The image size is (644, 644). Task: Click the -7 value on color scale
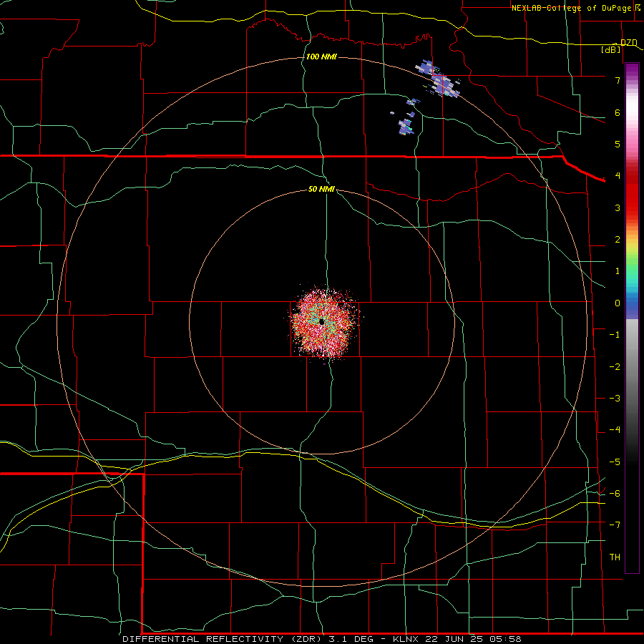pyautogui.click(x=615, y=525)
